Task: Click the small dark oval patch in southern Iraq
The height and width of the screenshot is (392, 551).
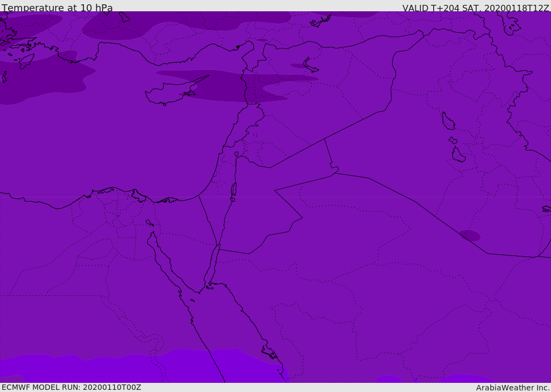Action: (470, 236)
